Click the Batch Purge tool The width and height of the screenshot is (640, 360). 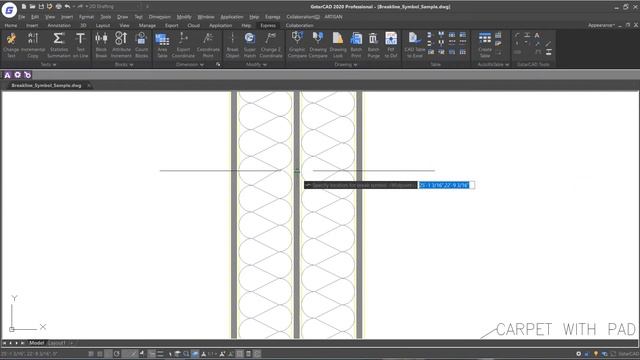pos(373,45)
